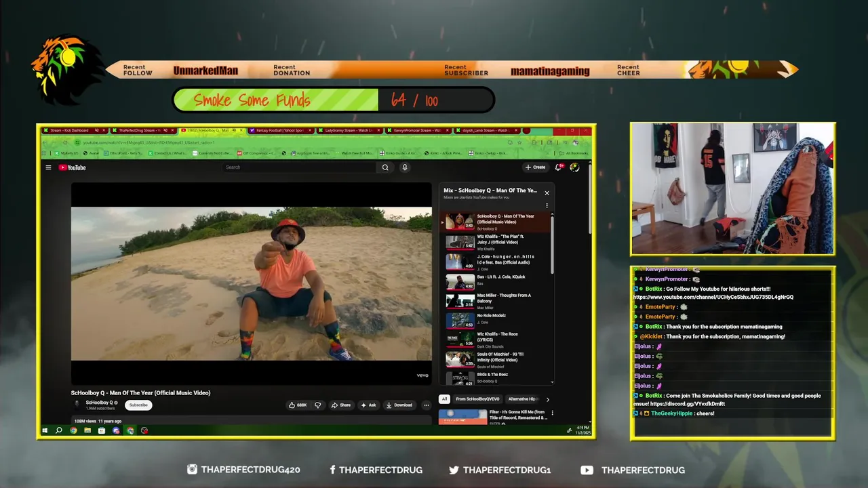Open the YouTube account avatar menu
Screen dimensions: 868x488
pyautogui.click(x=574, y=167)
